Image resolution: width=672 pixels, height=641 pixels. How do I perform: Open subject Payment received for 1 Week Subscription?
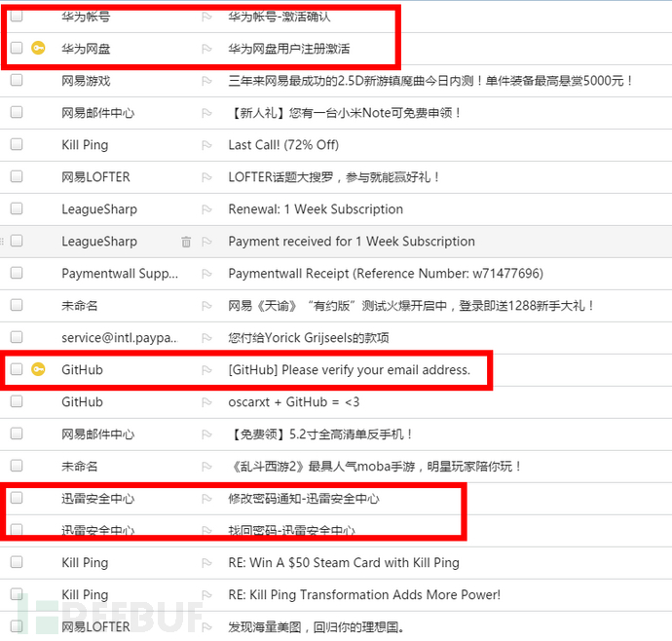pyautogui.click(x=352, y=242)
